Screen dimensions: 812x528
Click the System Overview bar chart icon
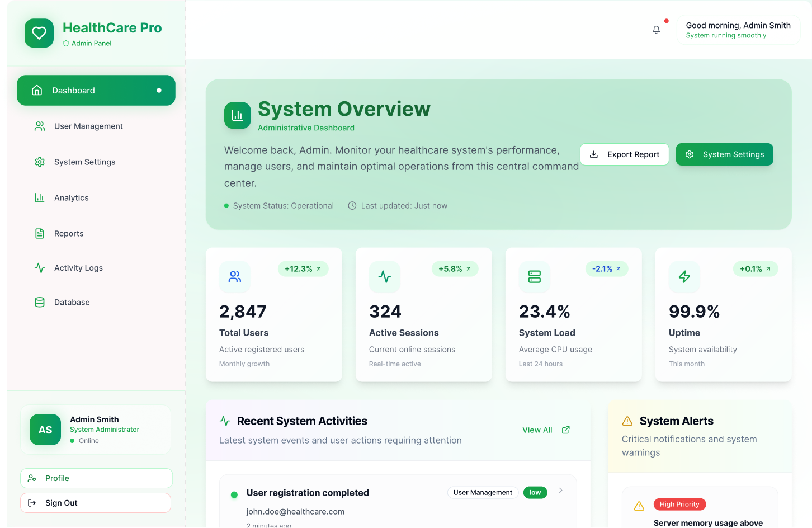[x=238, y=115]
